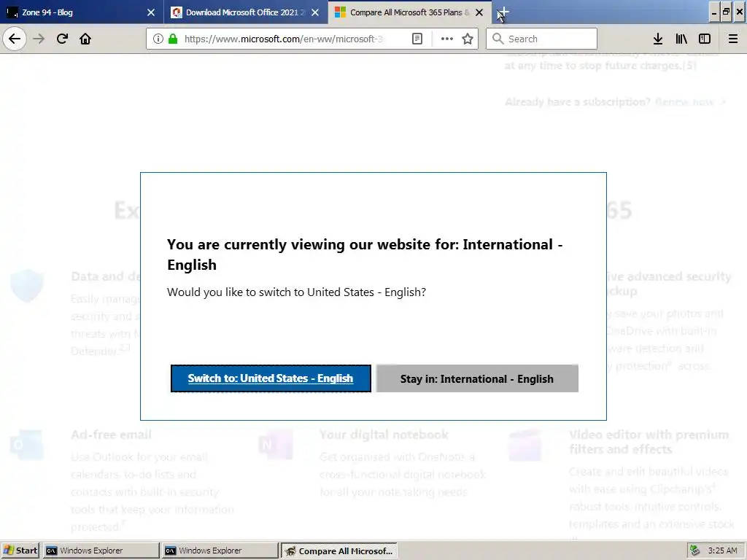Go back to the previous page
The image size is (747, 560).
click(15, 39)
